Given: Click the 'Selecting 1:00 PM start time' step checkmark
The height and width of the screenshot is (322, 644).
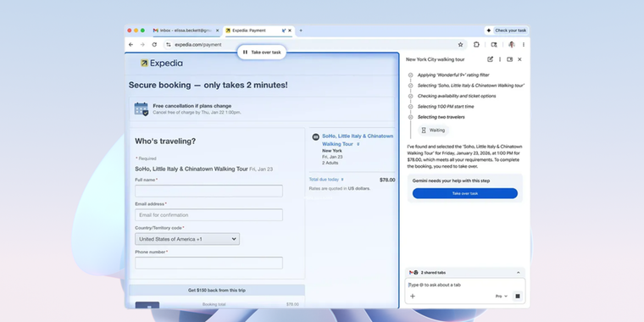Looking at the screenshot, I should pos(410,107).
